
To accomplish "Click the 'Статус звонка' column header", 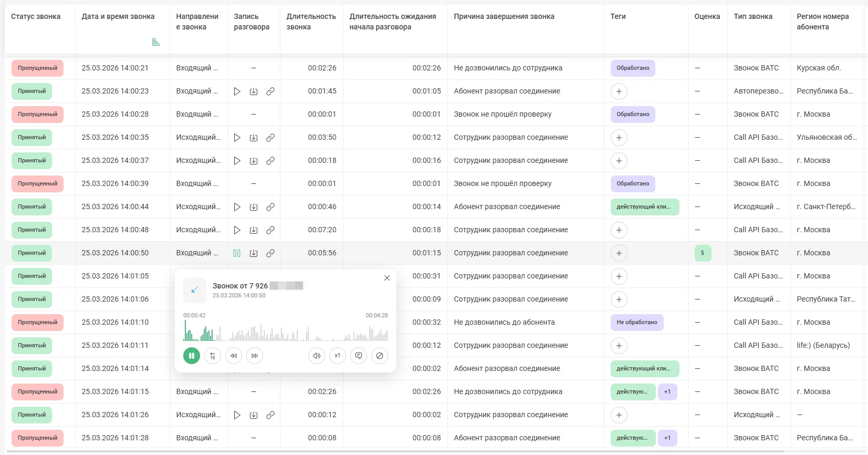I will (36, 17).
